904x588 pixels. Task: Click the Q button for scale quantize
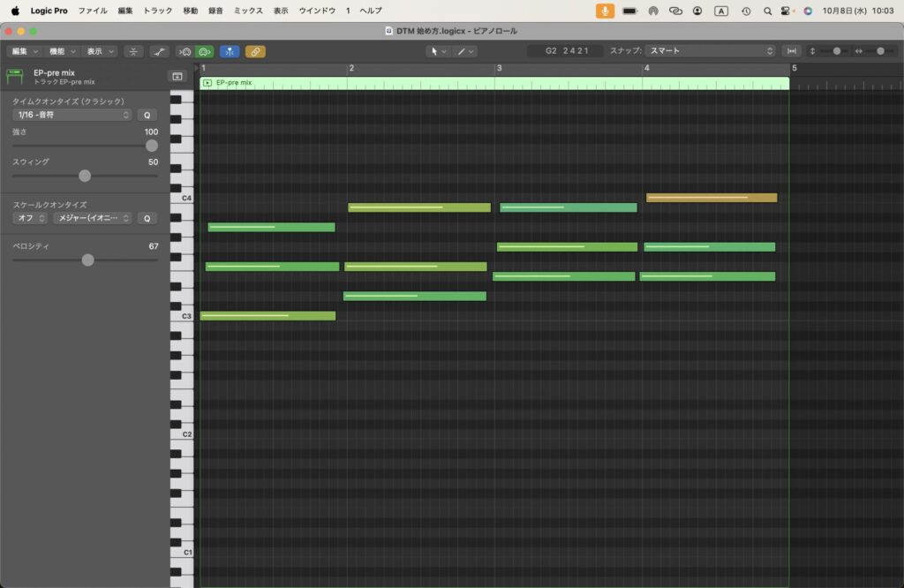pos(147,218)
